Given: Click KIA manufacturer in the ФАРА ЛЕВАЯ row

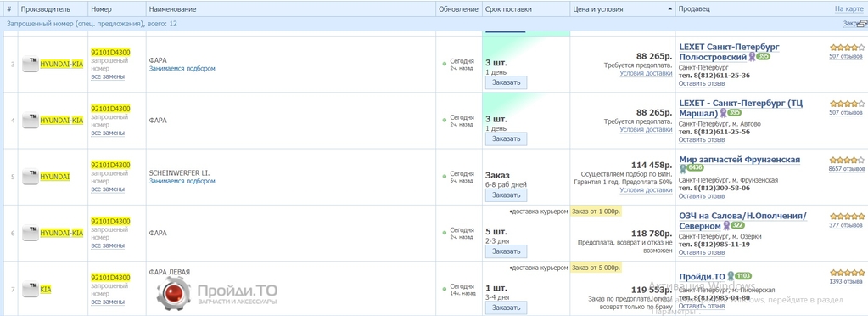Looking at the screenshot, I should (45, 290).
